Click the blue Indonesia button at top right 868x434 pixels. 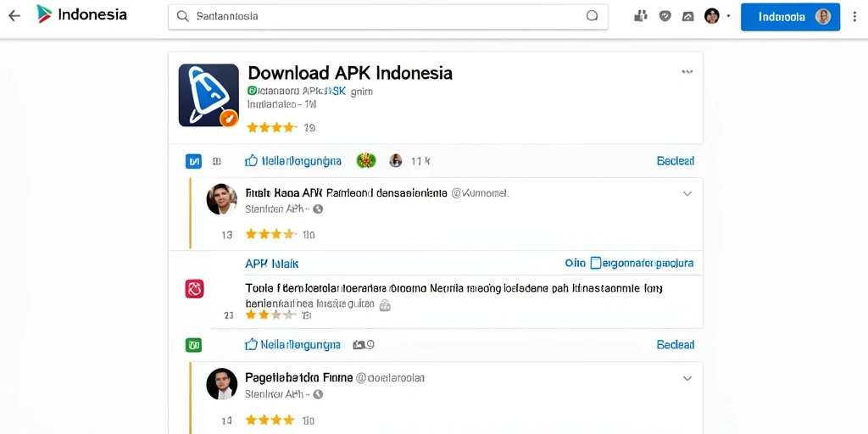[790, 17]
